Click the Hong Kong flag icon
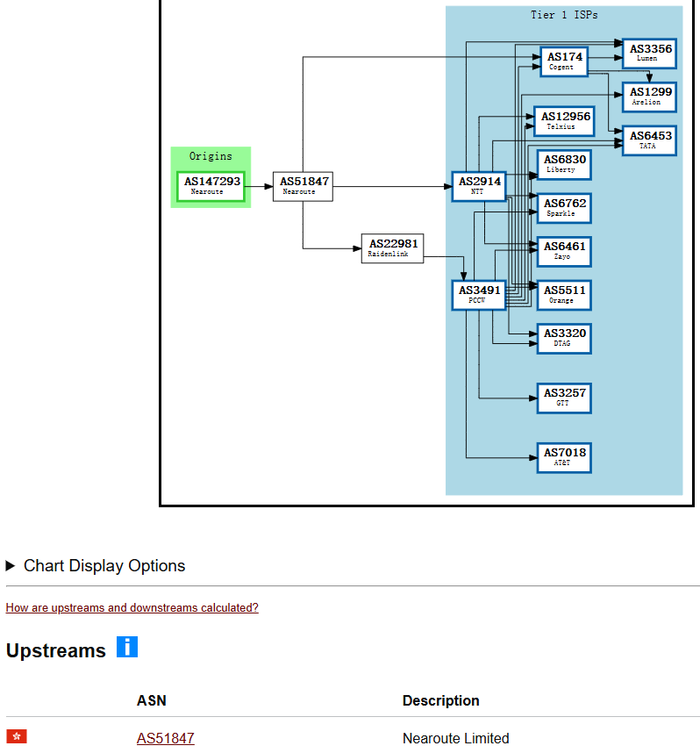The height and width of the screenshot is (753, 700). coord(17,736)
